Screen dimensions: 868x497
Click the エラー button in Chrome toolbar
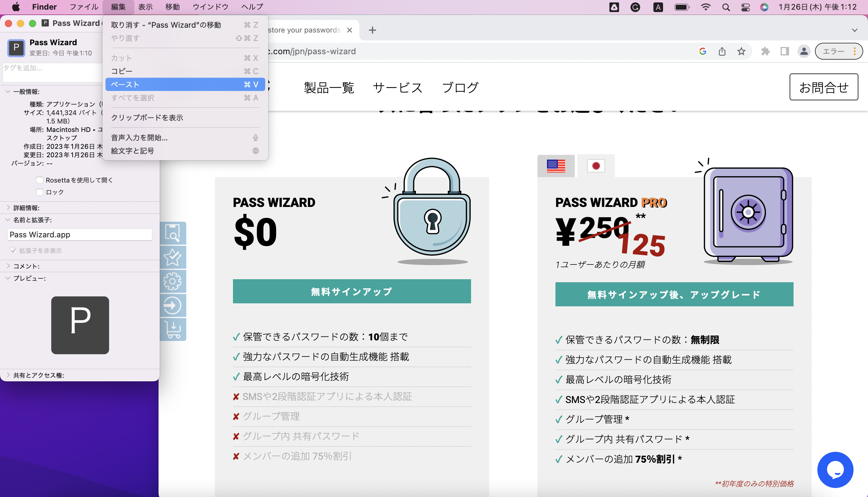(834, 51)
